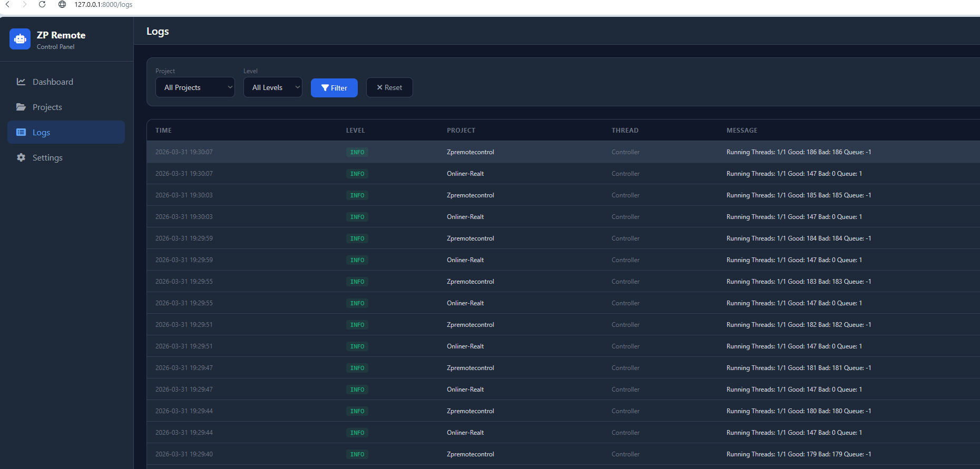Click the globe site info icon
The width and height of the screenshot is (980, 469).
[62, 4]
